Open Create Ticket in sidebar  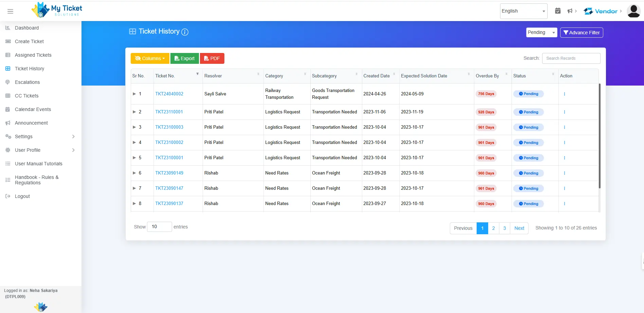tap(29, 41)
